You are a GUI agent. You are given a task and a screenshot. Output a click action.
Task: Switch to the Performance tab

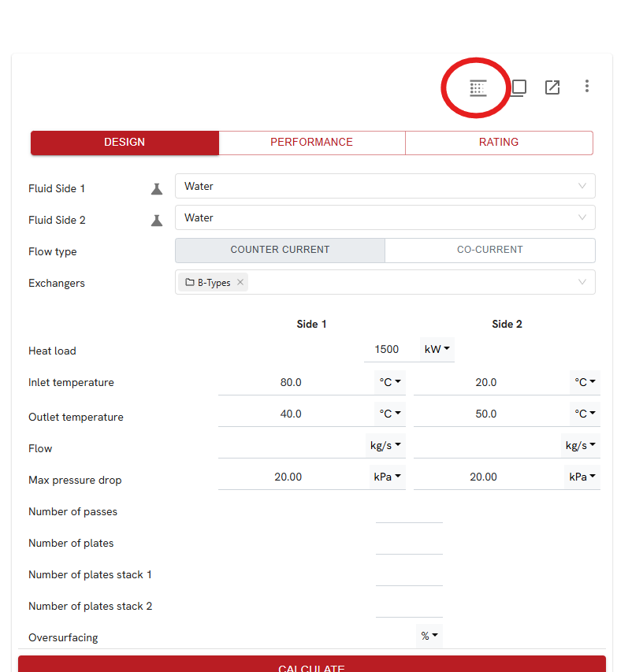311,143
